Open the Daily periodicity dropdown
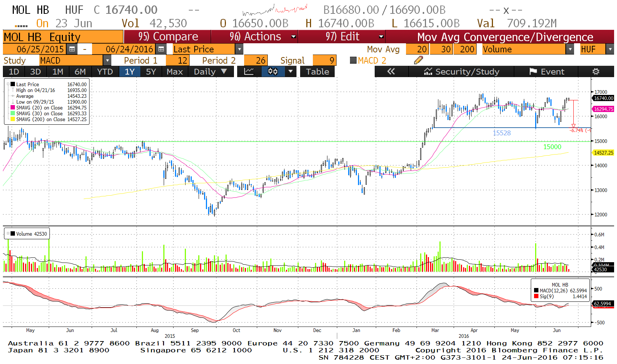 tap(211, 72)
